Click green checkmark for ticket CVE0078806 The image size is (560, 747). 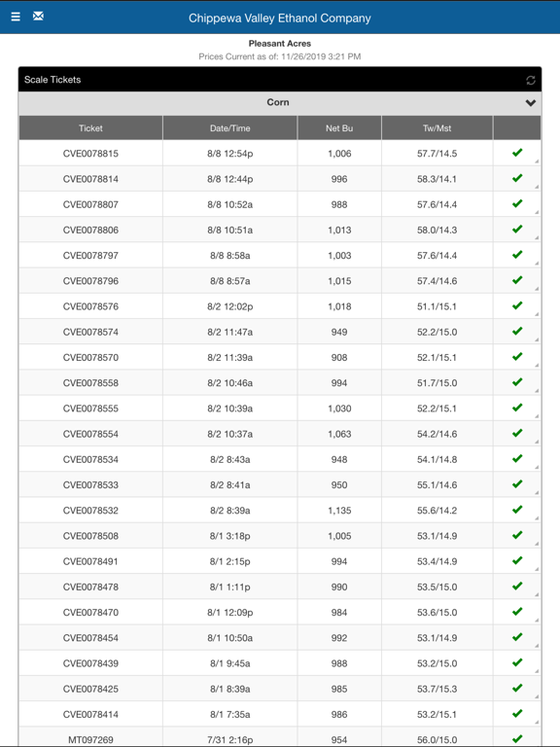click(x=517, y=230)
